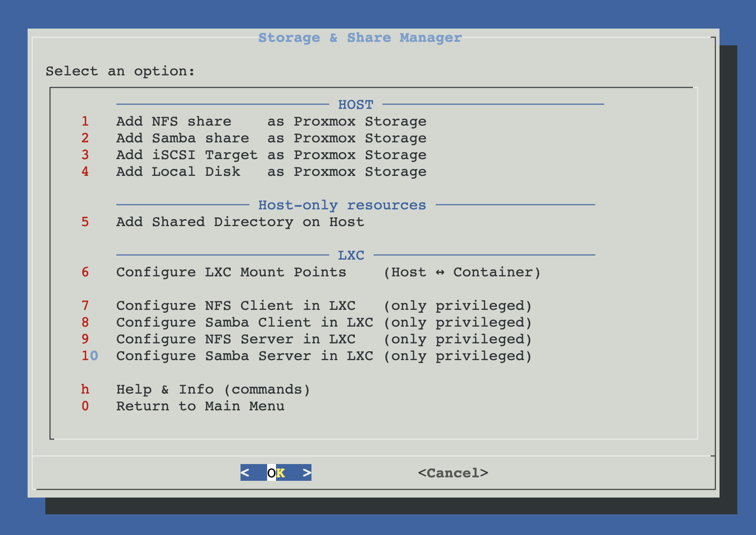Open Configure LXC Mount Points option
This screenshot has width=756, height=535.
point(311,272)
